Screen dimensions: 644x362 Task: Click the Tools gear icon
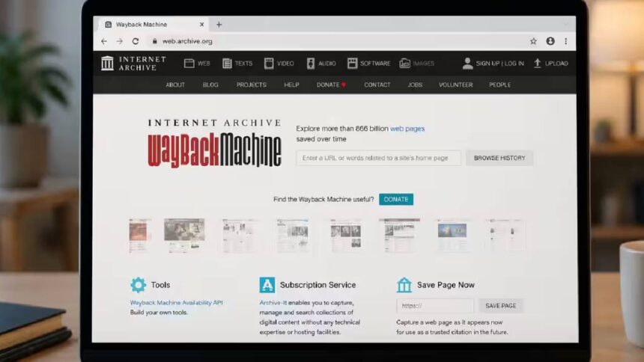point(138,284)
